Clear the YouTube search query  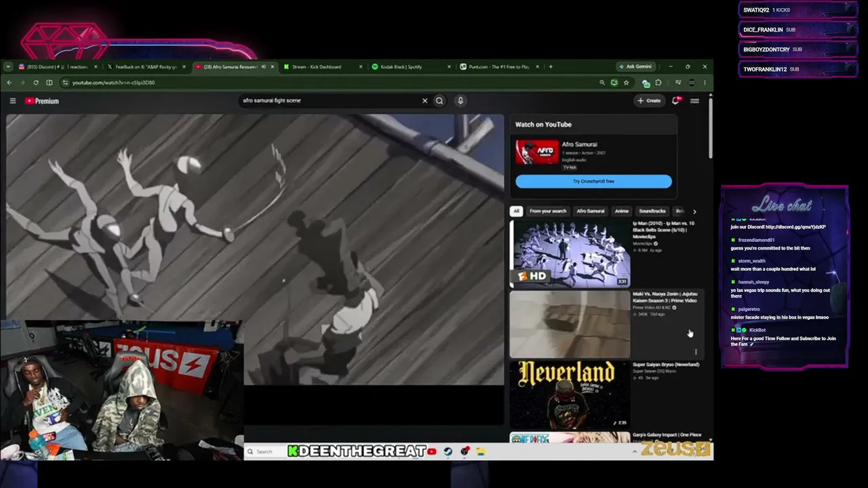[x=425, y=100]
